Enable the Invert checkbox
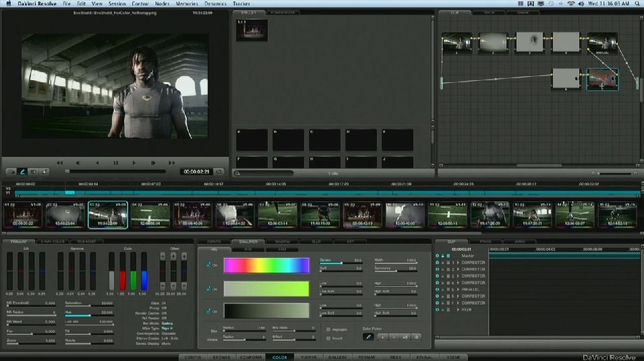 click(x=328, y=338)
